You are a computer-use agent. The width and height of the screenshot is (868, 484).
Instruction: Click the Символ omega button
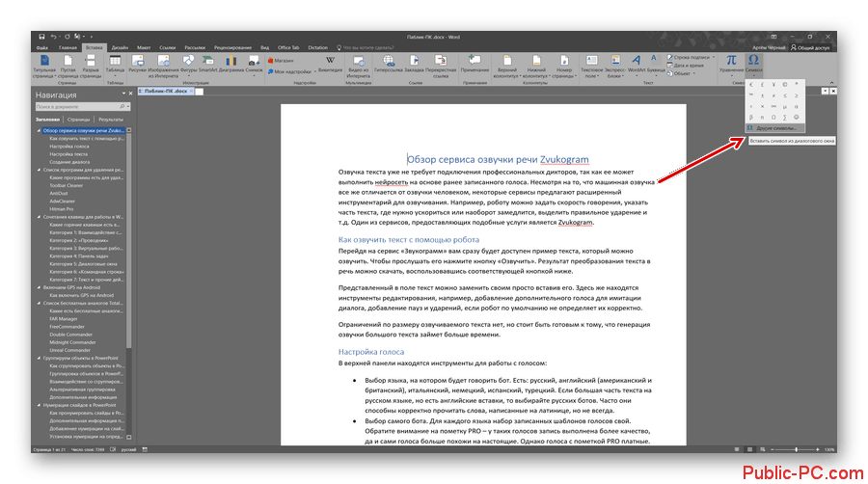[x=753, y=64]
